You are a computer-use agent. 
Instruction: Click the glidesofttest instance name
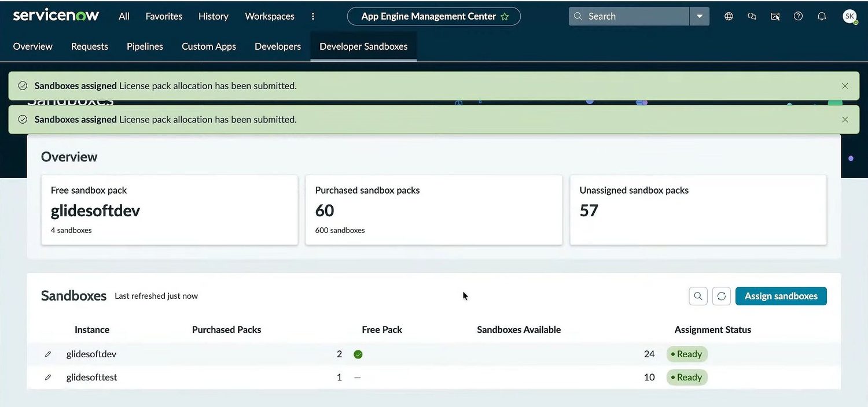92,377
